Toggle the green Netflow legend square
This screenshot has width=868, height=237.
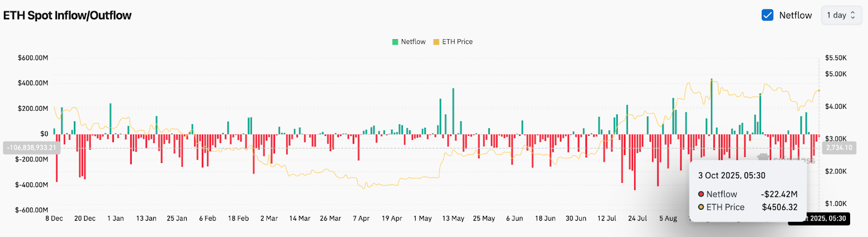point(395,42)
